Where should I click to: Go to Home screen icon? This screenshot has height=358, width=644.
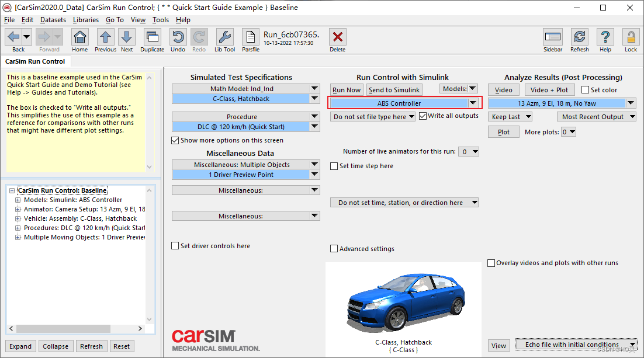(79, 37)
